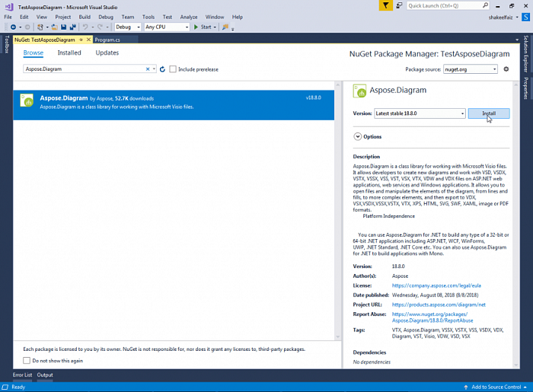Select the Browse tab

point(34,53)
